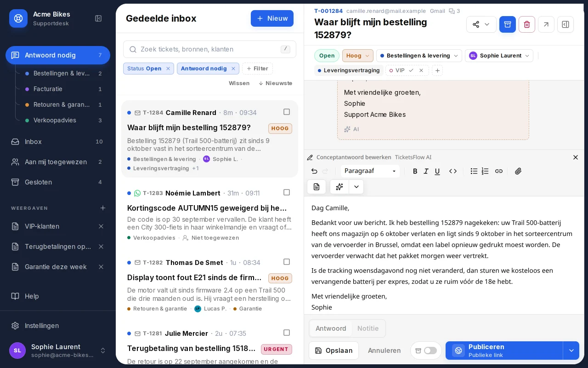
Task: Click the Publiceren button
Action: click(x=504, y=351)
